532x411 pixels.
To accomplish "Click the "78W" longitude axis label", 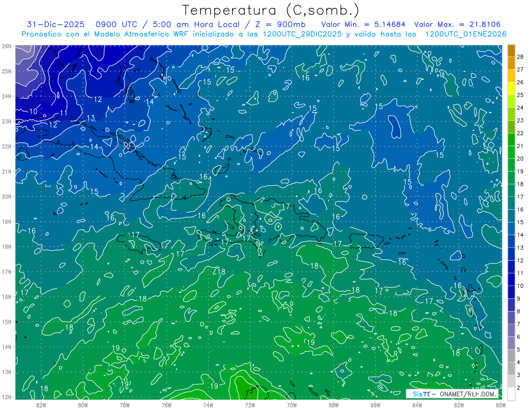I will (125, 405).
